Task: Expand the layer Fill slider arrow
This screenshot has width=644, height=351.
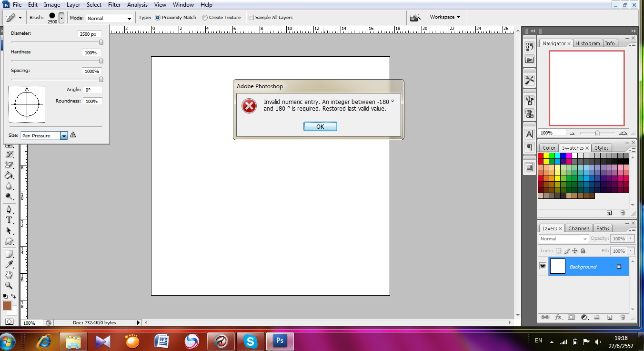Action: [631, 251]
